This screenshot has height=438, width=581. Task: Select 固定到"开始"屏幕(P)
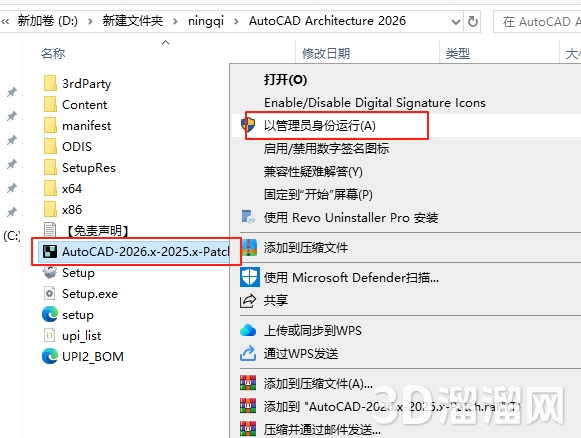pyautogui.click(x=318, y=195)
